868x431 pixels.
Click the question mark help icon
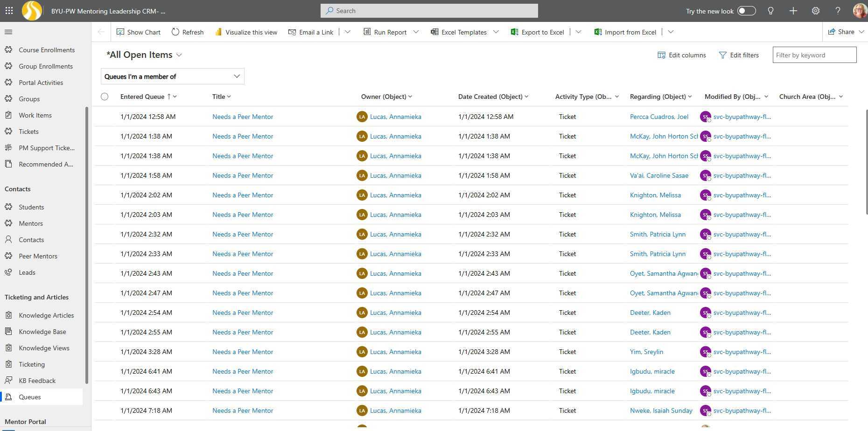tap(838, 11)
